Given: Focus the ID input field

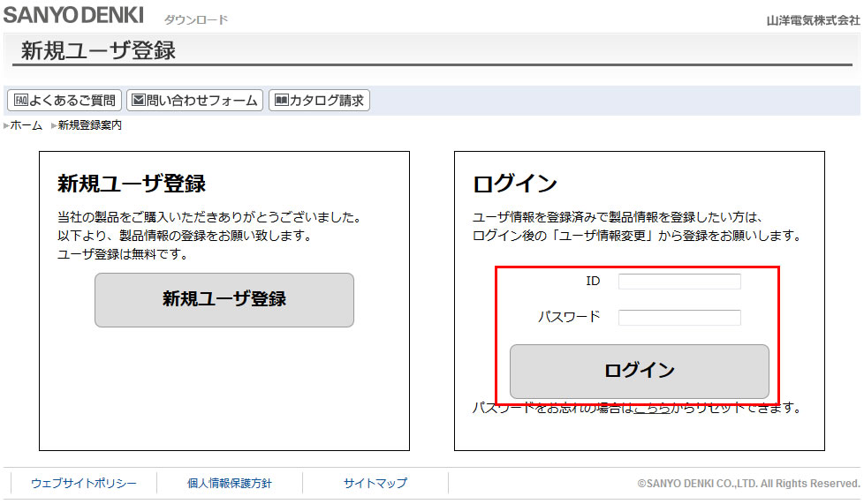Looking at the screenshot, I should point(679,282).
